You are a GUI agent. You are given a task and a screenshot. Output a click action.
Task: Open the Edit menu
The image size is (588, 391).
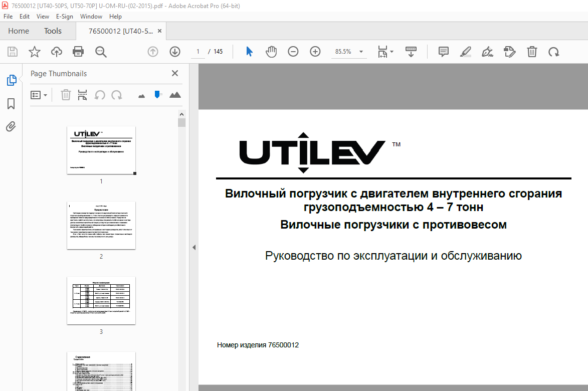(x=25, y=17)
